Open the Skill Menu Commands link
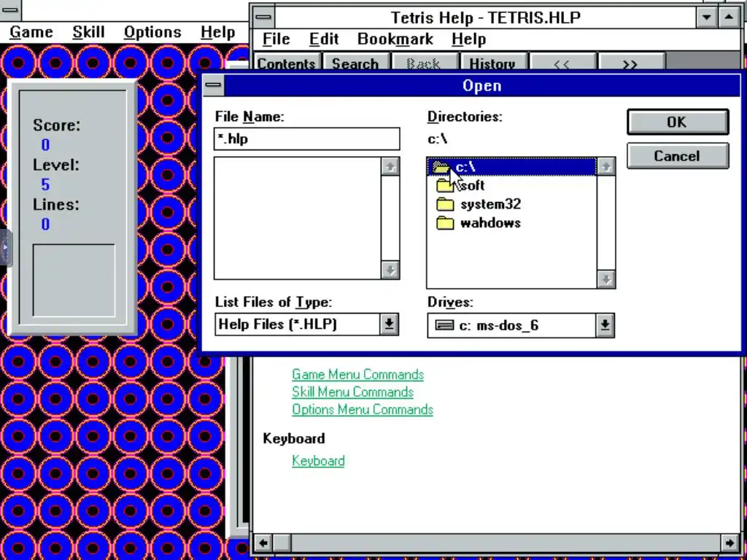The image size is (747, 560). coord(352,392)
